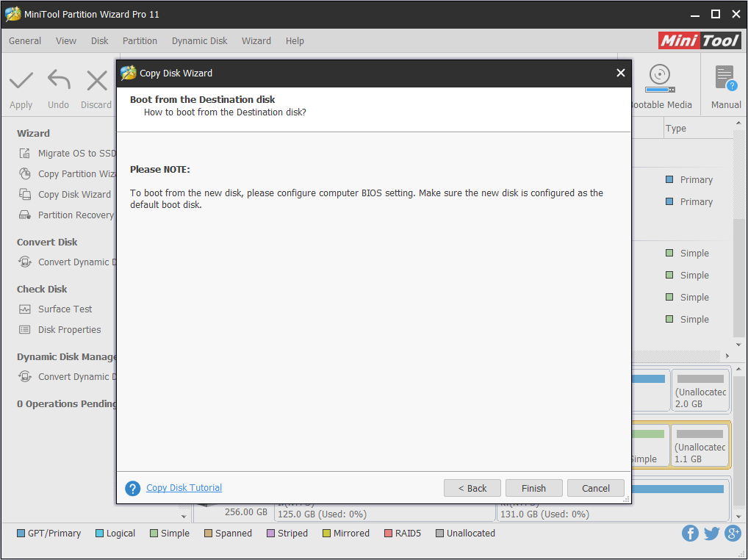Image resolution: width=748 pixels, height=560 pixels.
Task: Close the Copy Disk Wizard dialog
Action: coord(620,73)
